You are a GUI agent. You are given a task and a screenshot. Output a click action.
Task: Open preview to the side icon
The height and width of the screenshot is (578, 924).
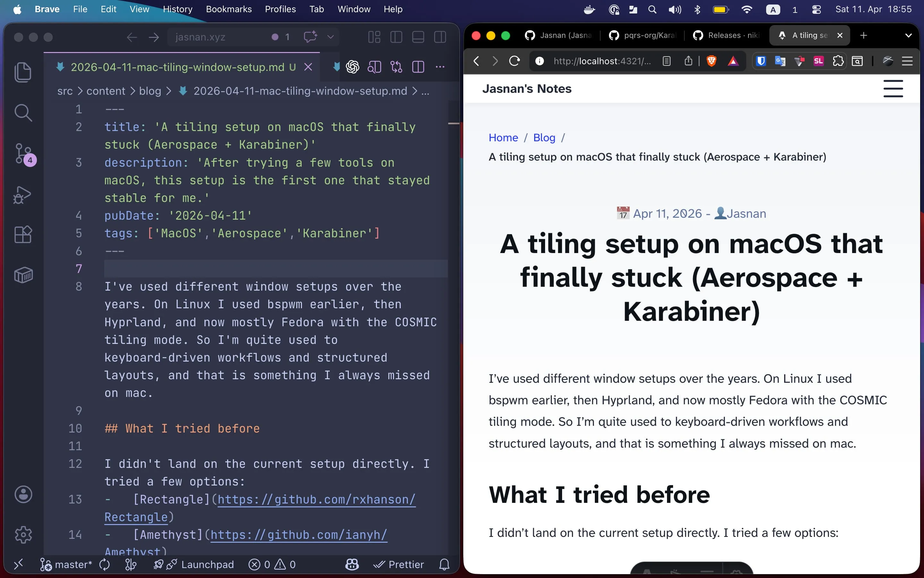tap(374, 67)
